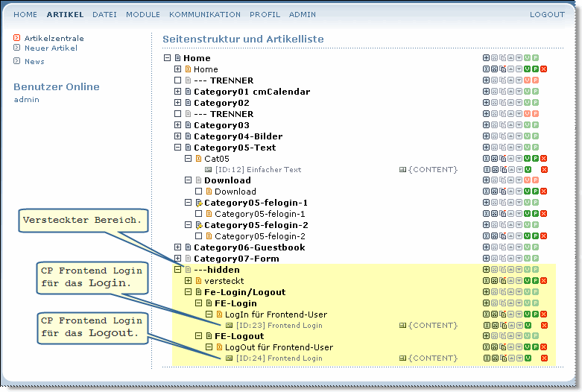Expand the Category06-Guestbook node

point(177,247)
